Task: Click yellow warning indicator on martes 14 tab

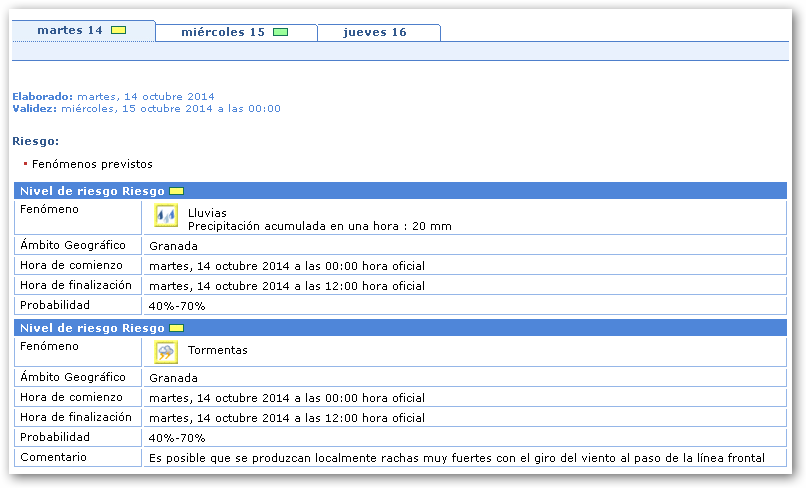Action: [118, 31]
